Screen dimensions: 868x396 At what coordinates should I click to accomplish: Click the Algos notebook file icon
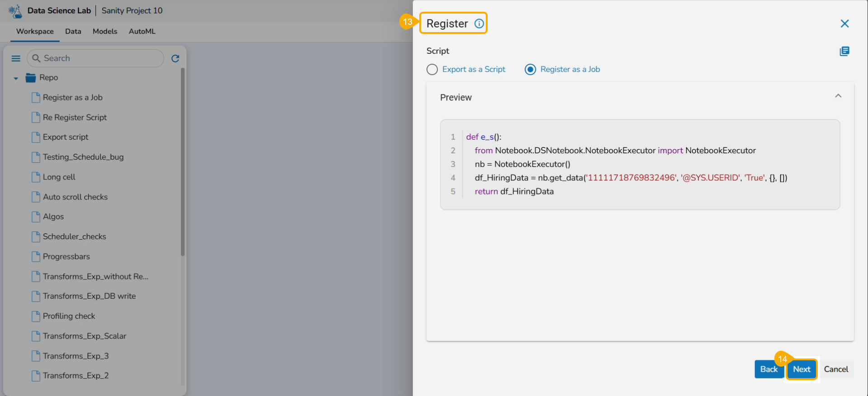(x=36, y=217)
